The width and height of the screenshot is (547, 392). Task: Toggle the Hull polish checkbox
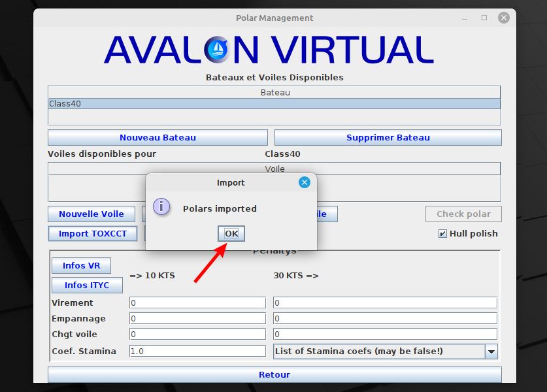[x=443, y=233]
